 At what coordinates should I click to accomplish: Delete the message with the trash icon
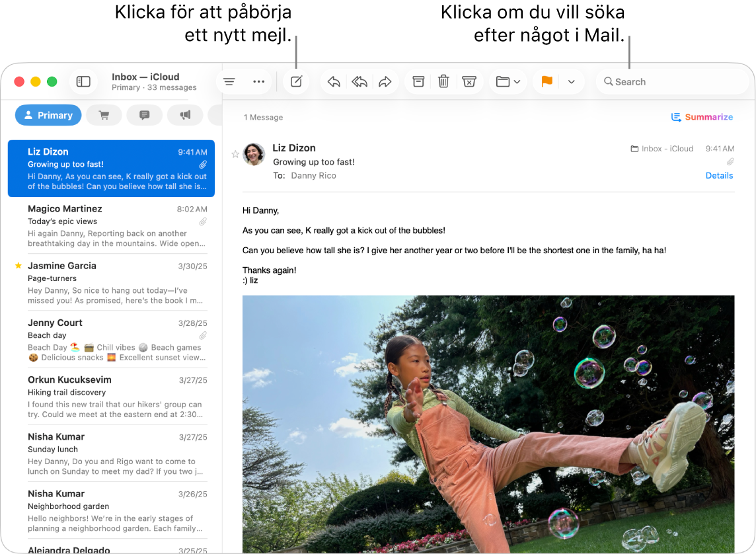click(443, 81)
